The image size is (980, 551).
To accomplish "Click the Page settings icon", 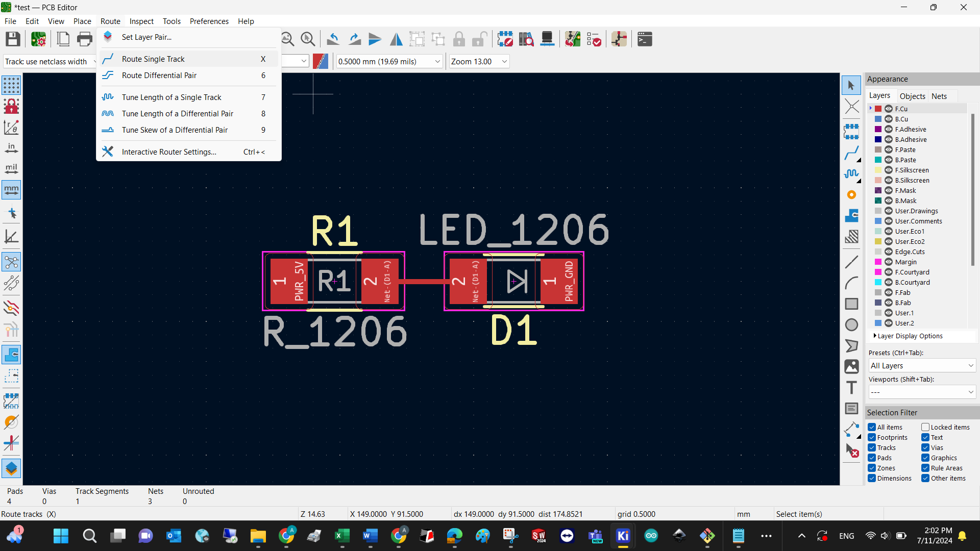I will click(63, 39).
